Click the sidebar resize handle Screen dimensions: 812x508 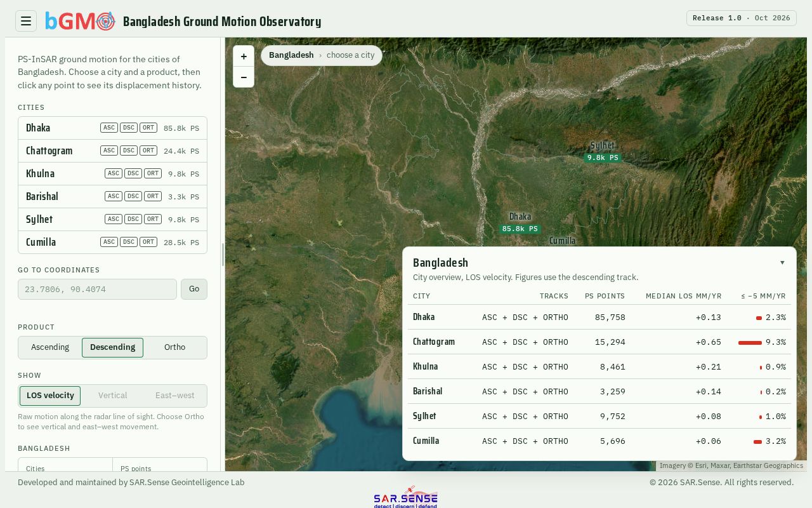pyautogui.click(x=223, y=254)
